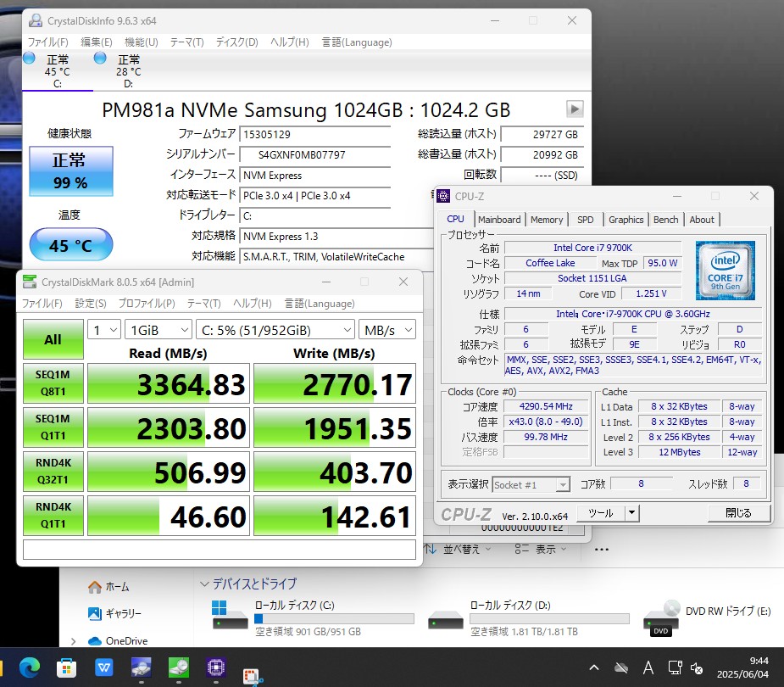
Task: Open target drive dropdown C: 5%
Action: [x=275, y=330]
